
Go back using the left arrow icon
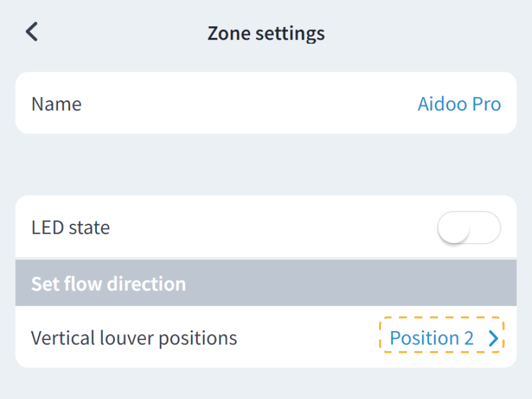[32, 32]
